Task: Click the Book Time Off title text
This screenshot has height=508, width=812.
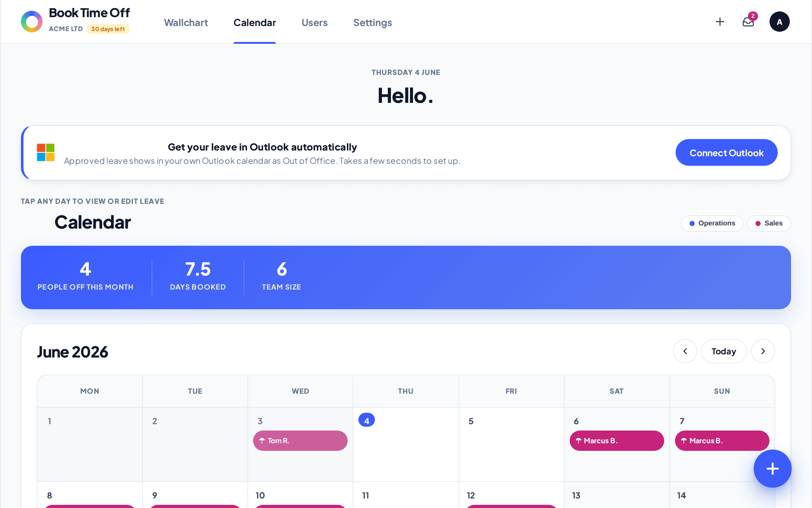Action: 89,13
